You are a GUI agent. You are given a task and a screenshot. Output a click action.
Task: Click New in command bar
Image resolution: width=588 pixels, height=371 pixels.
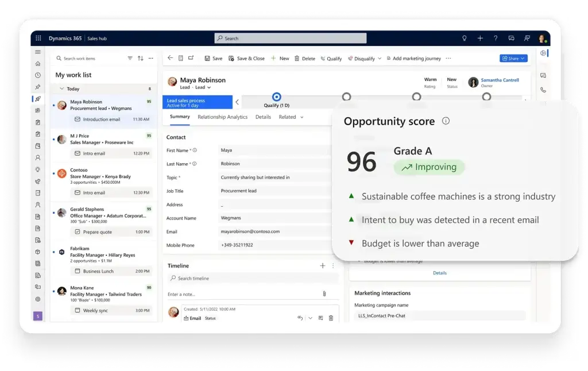click(x=280, y=58)
